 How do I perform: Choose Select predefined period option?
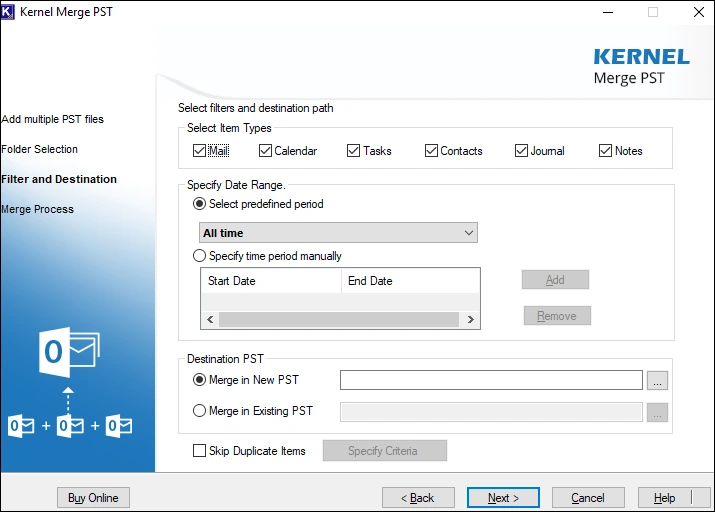point(199,204)
